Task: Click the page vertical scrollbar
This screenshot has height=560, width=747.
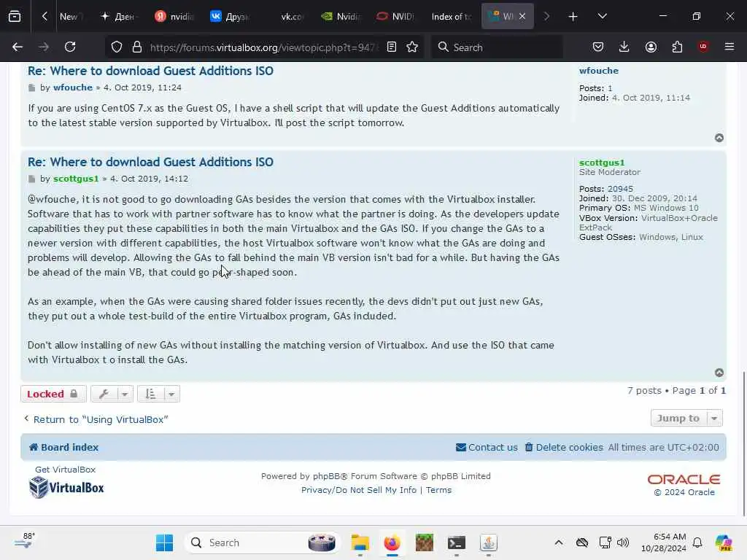Action: pos(743,443)
